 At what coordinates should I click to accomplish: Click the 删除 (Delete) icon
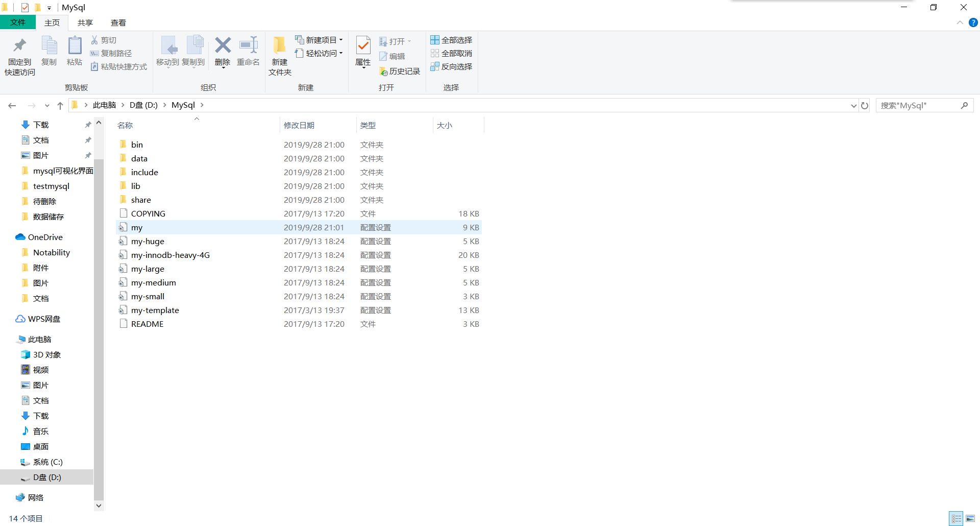pyautogui.click(x=223, y=51)
